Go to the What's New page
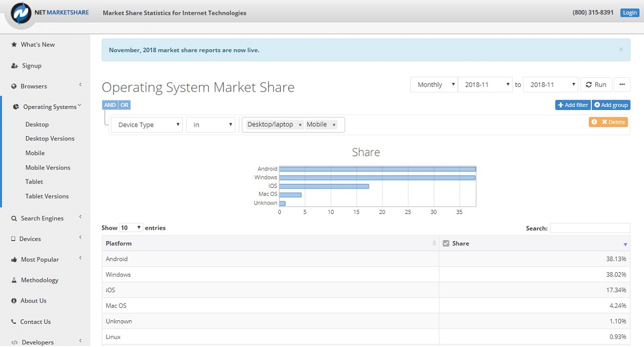The width and height of the screenshot is (644, 347). pos(38,45)
